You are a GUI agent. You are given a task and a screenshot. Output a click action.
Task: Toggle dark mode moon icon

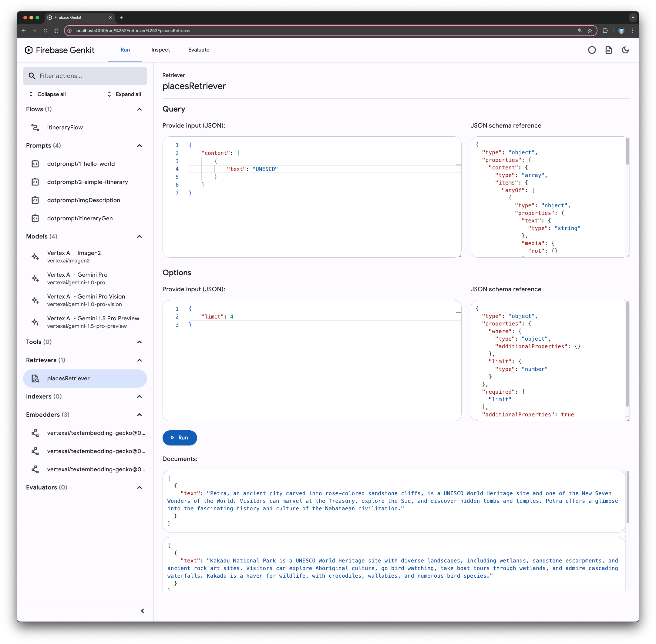click(625, 50)
